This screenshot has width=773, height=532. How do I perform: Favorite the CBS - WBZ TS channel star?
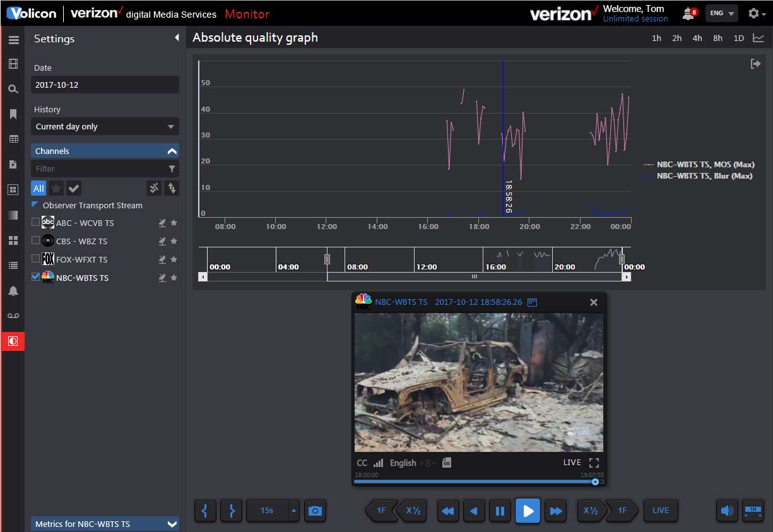pos(174,241)
